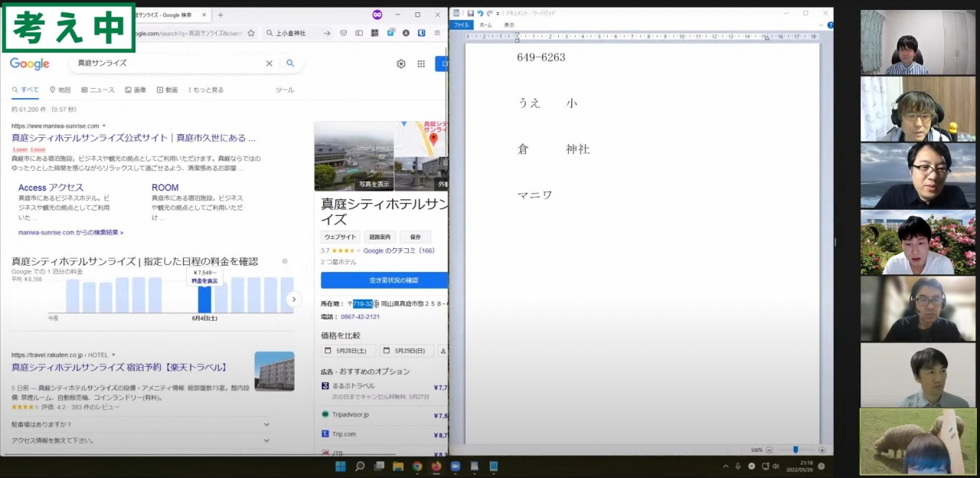
Task: Expand もっと見る search options
Action: (x=206, y=90)
